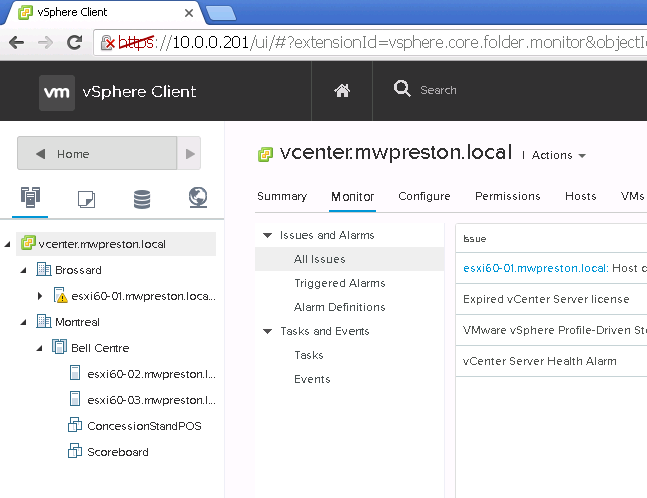Select ConcessionStandPOS in tree

(x=144, y=426)
